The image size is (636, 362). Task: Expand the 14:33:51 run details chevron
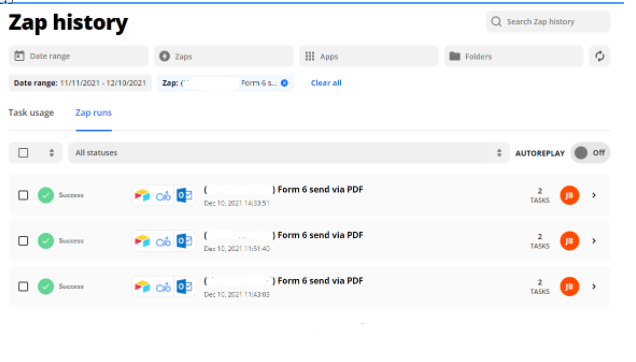coord(594,195)
